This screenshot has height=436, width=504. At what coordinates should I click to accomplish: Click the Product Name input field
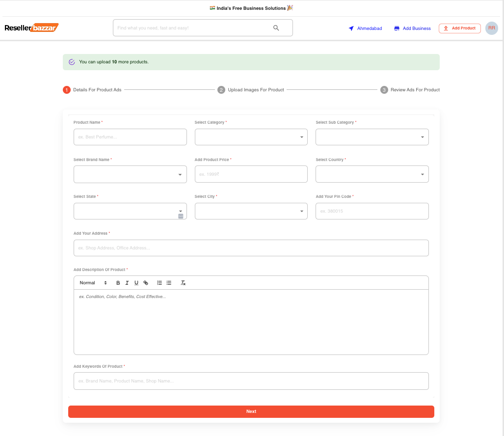tap(130, 136)
